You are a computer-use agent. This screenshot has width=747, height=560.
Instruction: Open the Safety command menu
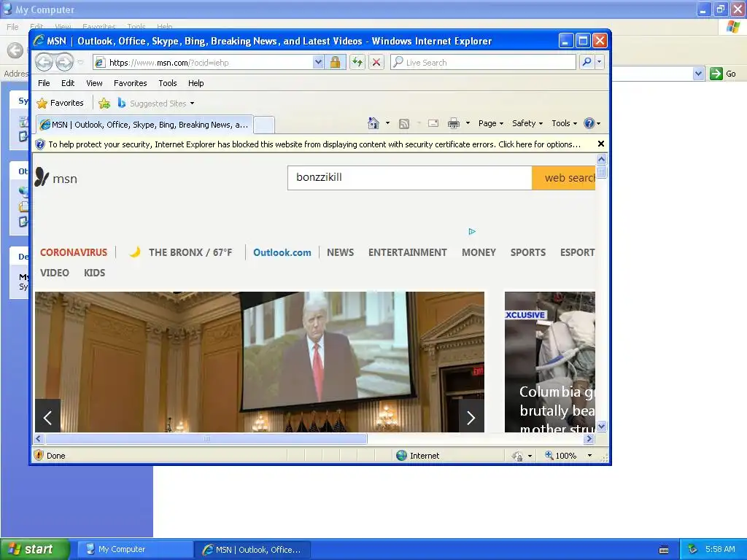tap(527, 123)
